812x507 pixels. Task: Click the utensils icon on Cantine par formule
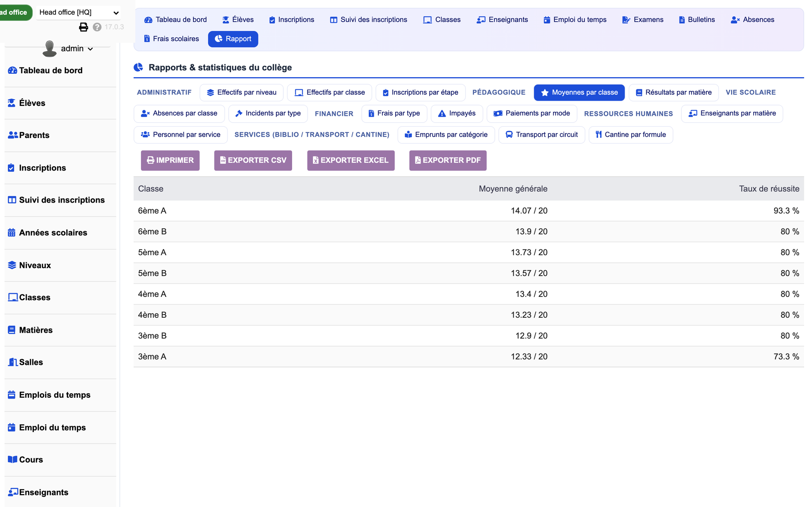click(x=599, y=135)
